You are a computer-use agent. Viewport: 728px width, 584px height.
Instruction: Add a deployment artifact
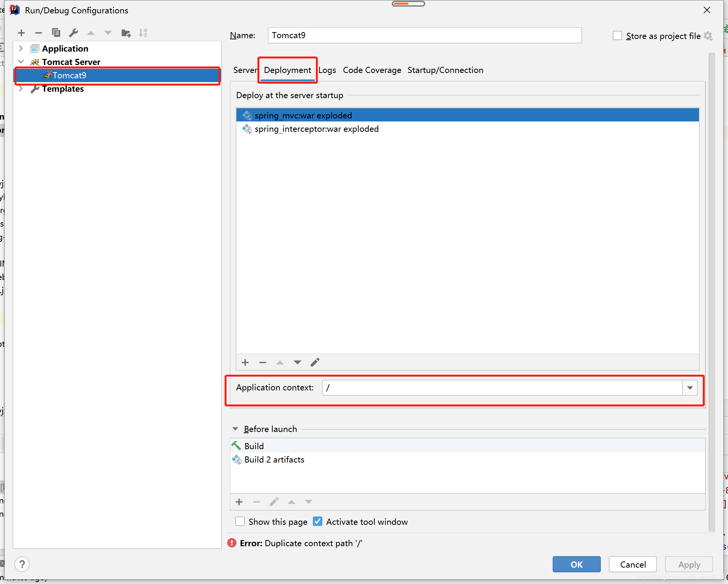tap(245, 362)
